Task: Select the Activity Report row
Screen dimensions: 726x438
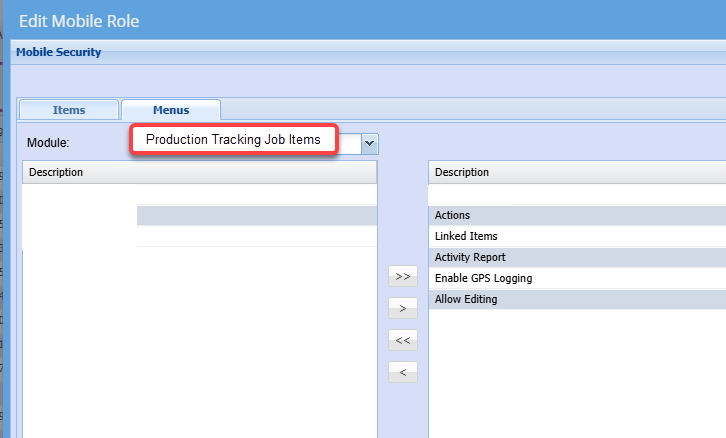Action: tap(577, 257)
